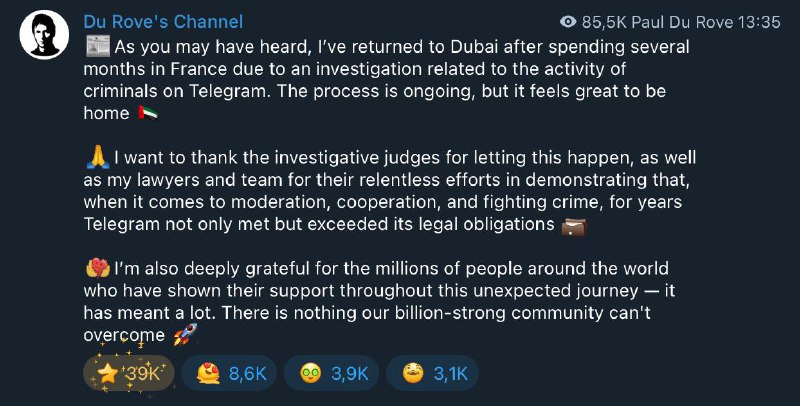Toggle the 3,1K emoji reaction
This screenshot has width=800, height=406.
(x=433, y=373)
